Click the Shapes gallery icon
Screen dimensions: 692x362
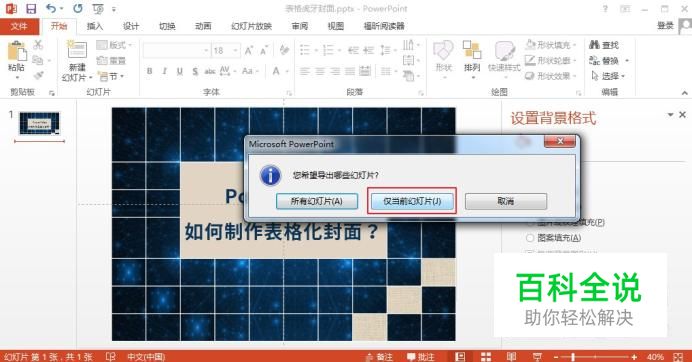point(443,51)
